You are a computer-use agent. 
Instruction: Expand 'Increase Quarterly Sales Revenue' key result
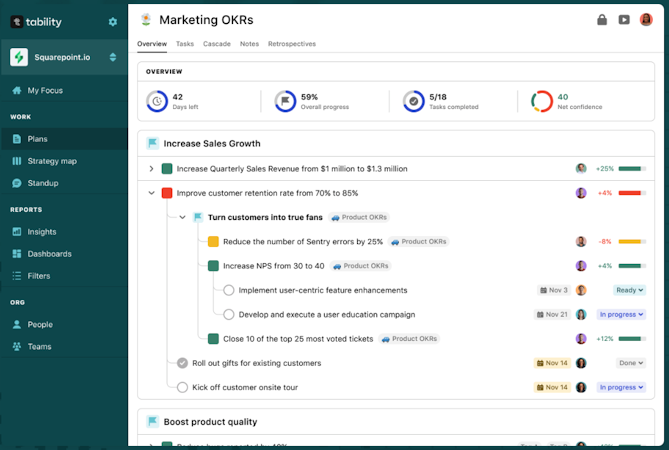tap(152, 169)
